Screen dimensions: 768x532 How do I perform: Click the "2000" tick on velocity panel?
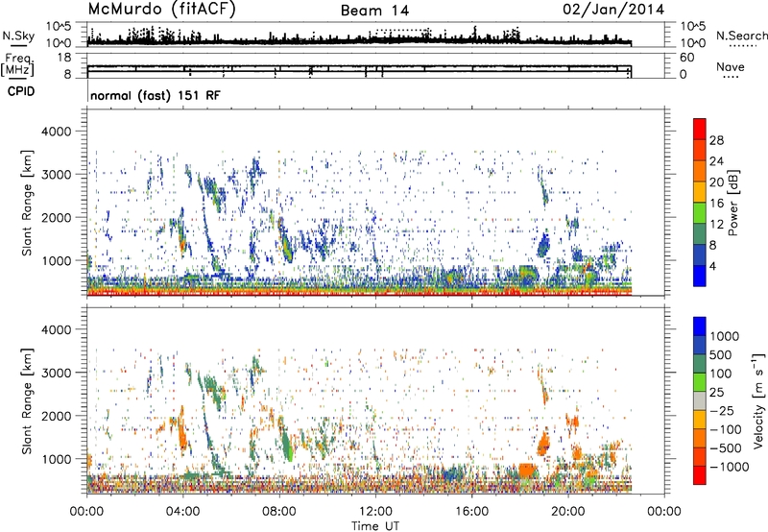(x=56, y=416)
